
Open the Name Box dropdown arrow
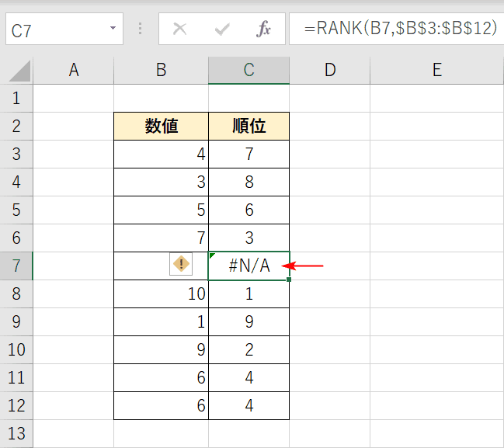(x=113, y=28)
